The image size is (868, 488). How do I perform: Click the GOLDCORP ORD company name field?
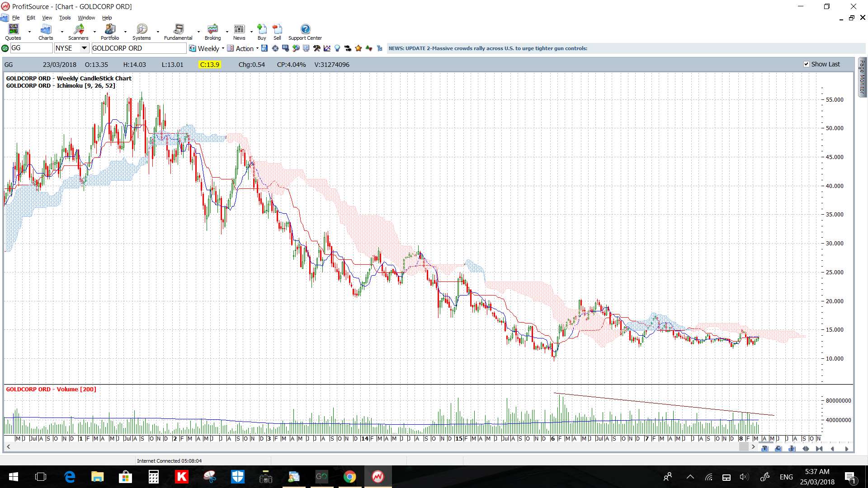[x=138, y=48]
